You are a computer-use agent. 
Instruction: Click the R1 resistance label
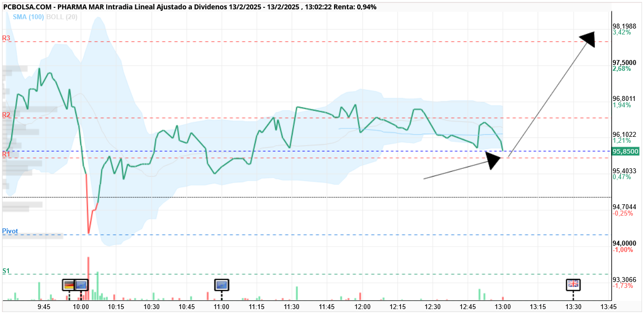pyautogui.click(x=6, y=154)
